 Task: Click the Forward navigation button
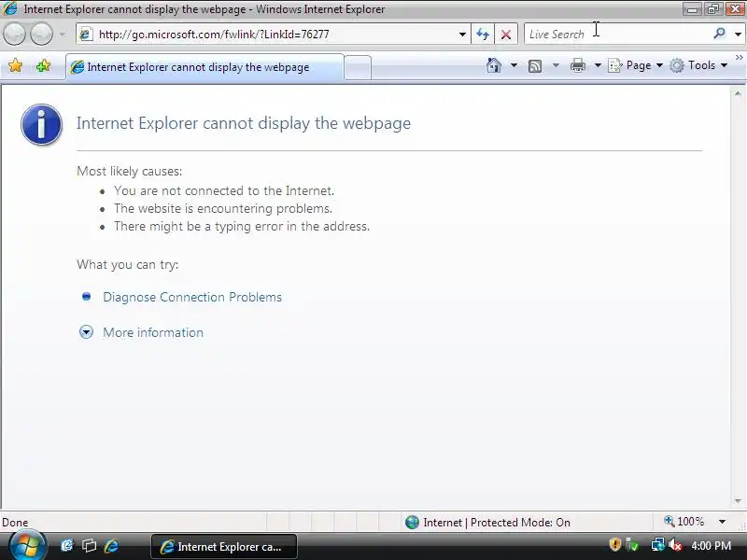(42, 35)
